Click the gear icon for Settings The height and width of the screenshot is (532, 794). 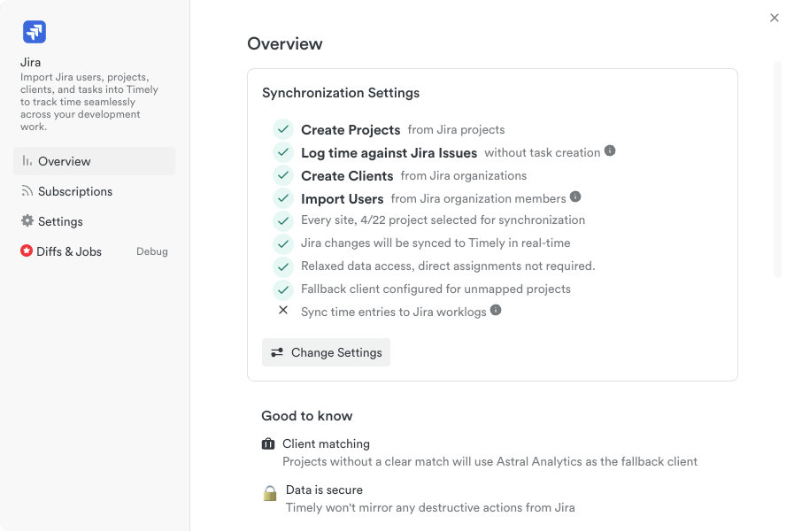[27, 221]
